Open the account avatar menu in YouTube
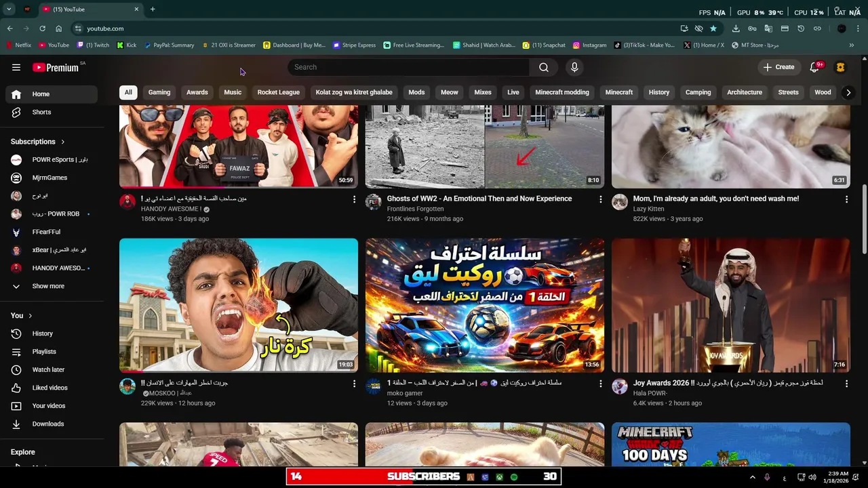Image resolution: width=868 pixels, height=488 pixels. [840, 67]
